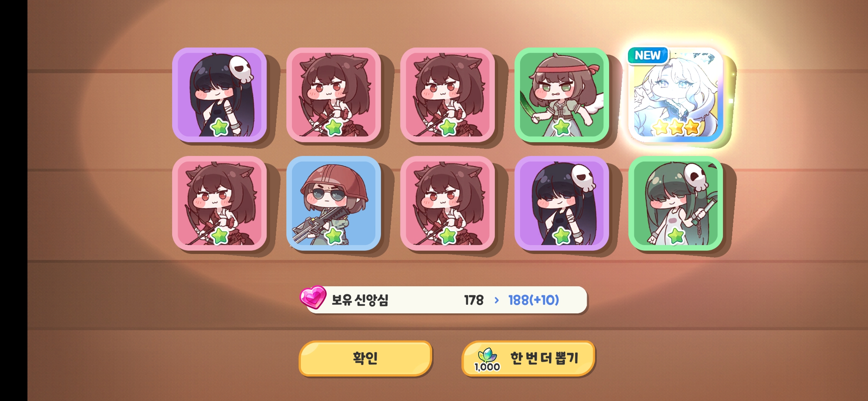
Task: Select the top-row purple skull-hairpin girl card
Action: coord(220,95)
